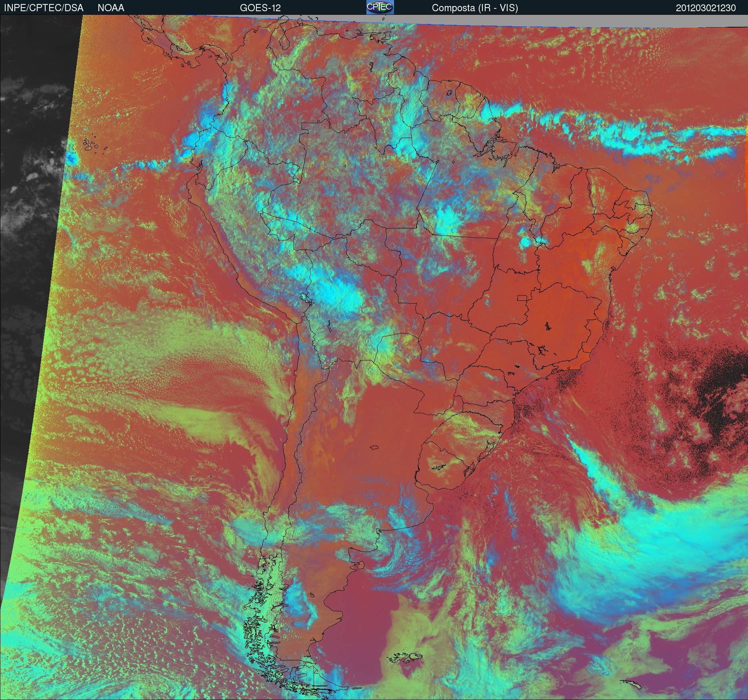Click the NOAA label in header
The image size is (748, 700).
111,8
